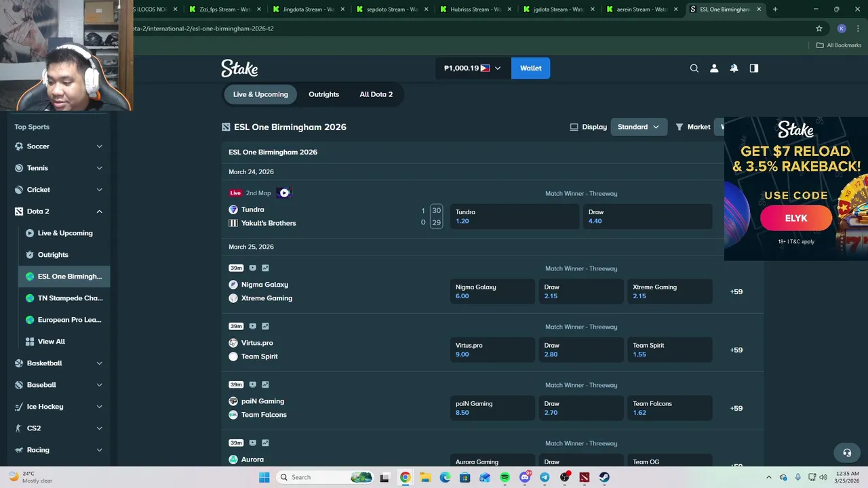868x488 pixels.
Task: Open Discord from the taskbar
Action: click(525, 477)
